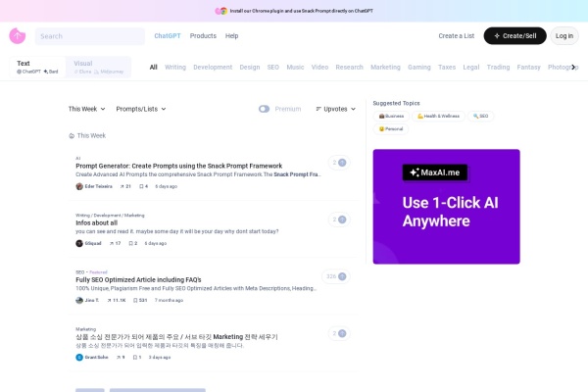Select the Development category
Viewport: 588px width, 392px height.
tap(213, 68)
